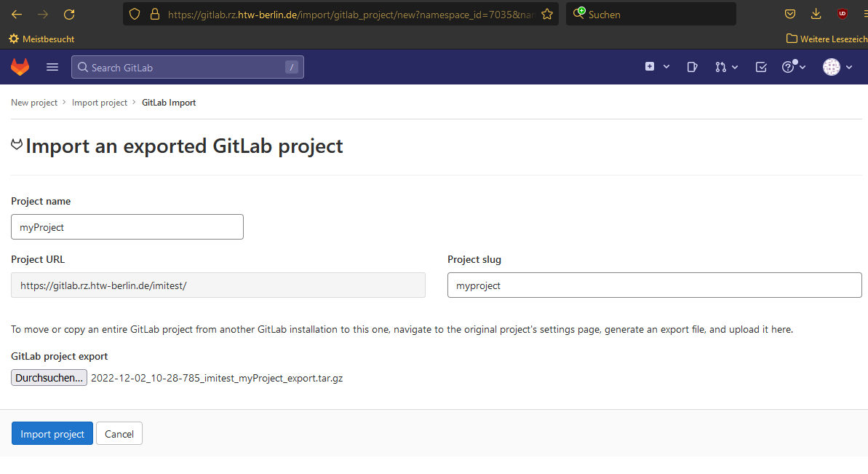Go to Import project breadcrumb
This screenshot has height=474, width=868.
pyautogui.click(x=100, y=103)
